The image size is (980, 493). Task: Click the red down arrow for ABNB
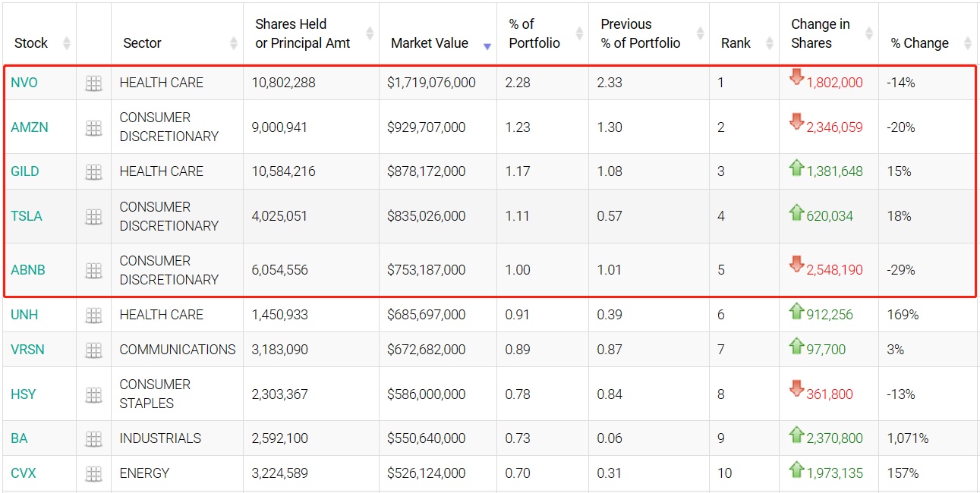[796, 264]
